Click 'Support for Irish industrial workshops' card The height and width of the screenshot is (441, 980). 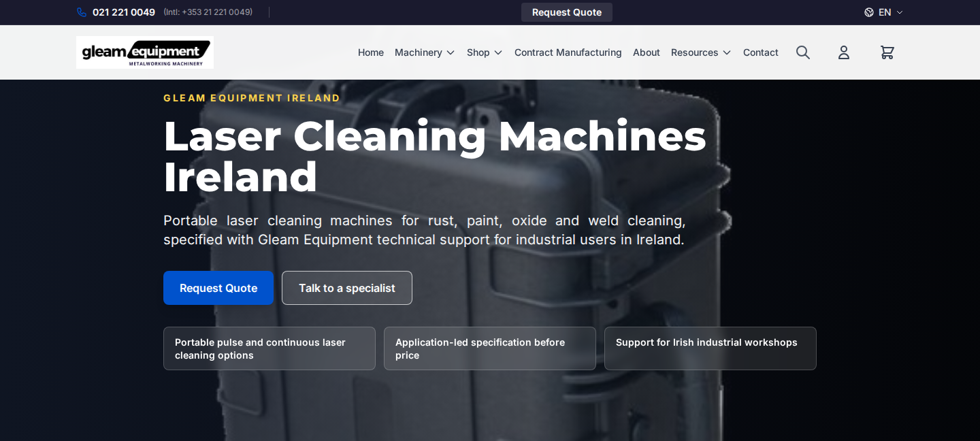pos(710,348)
